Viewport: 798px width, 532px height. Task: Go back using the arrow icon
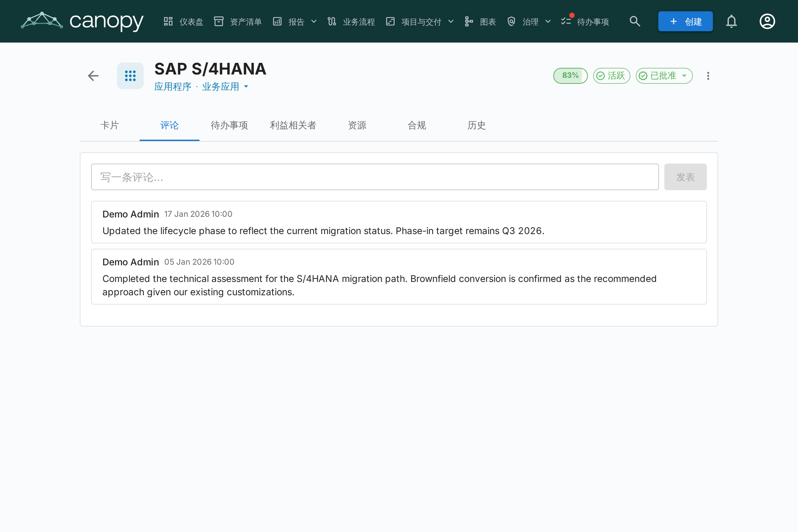93,76
